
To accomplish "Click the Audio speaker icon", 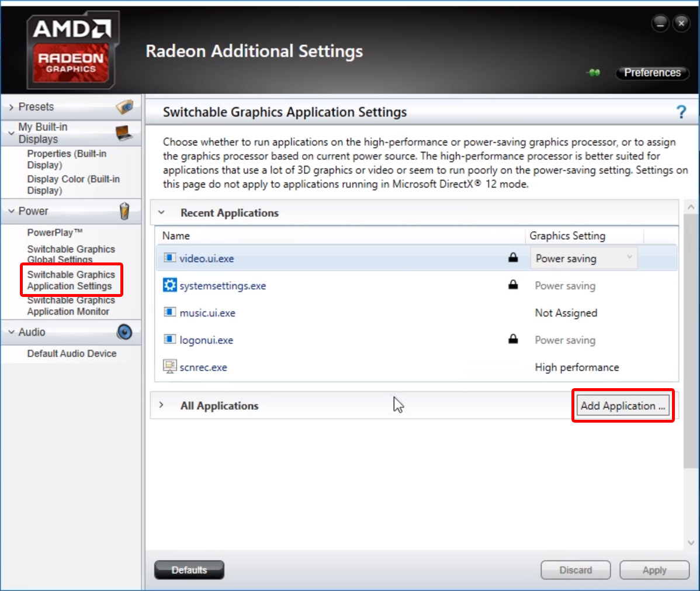I will (124, 332).
